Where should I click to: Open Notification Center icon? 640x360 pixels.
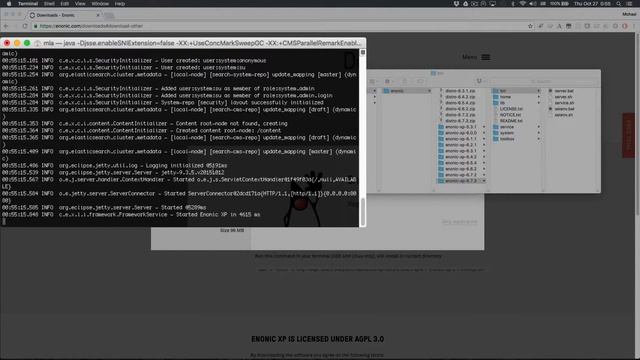(x=630, y=4)
